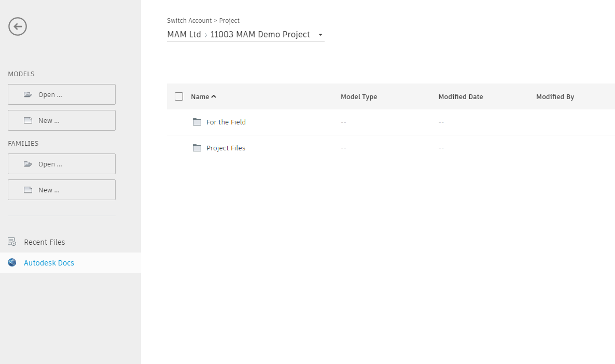This screenshot has height=364, width=615.
Task: Click the Switch Account breadcrumb link
Action: coord(189,20)
